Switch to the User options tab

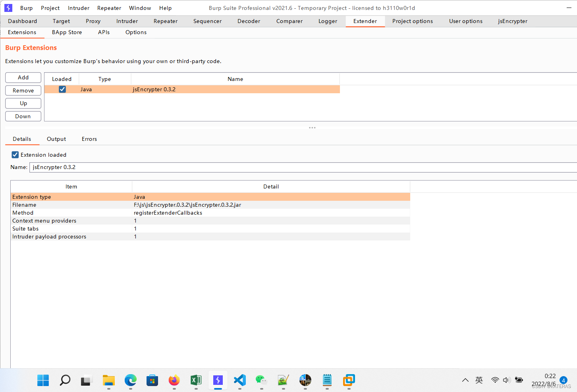(x=466, y=21)
